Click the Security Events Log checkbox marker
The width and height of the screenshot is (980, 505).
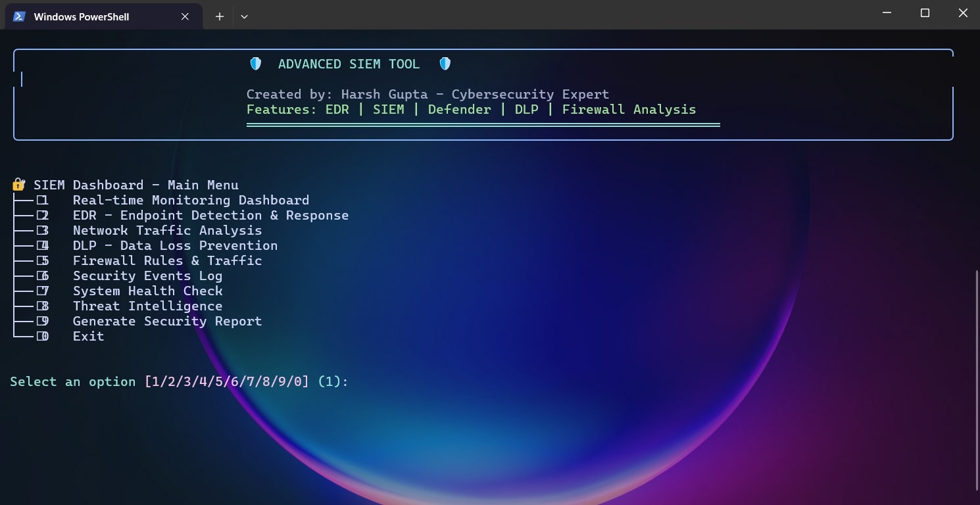[43, 276]
